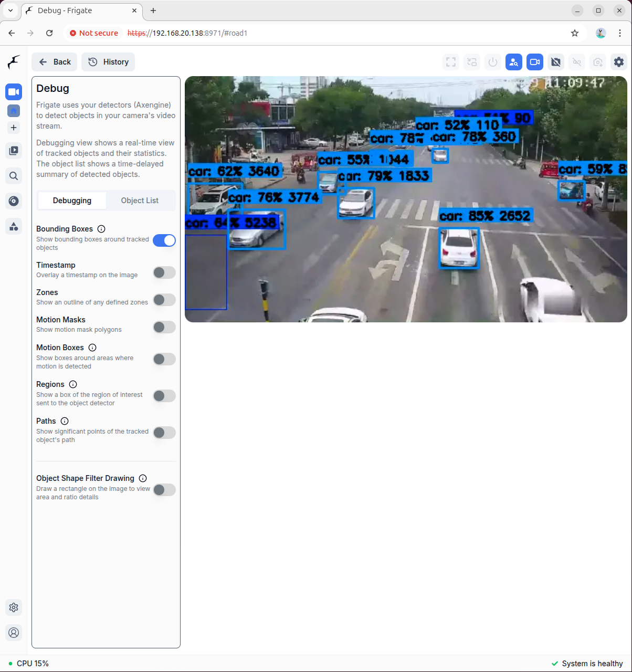The image size is (632, 672).
Task: Select the Debugging tab
Action: [x=72, y=201]
